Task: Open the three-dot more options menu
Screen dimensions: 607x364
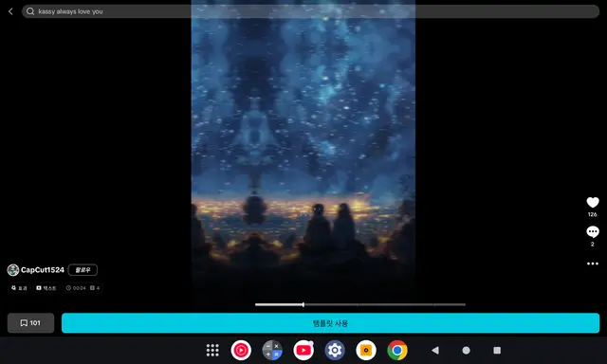Action: [x=592, y=264]
